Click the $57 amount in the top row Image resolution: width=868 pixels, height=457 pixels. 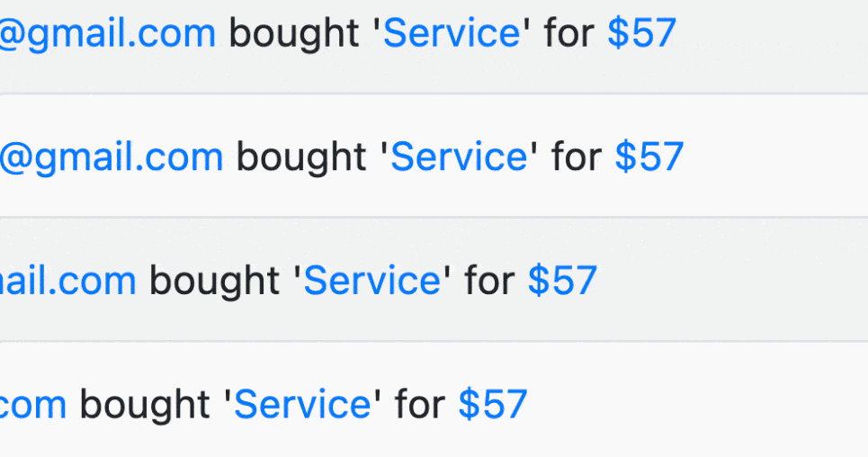click(x=641, y=33)
